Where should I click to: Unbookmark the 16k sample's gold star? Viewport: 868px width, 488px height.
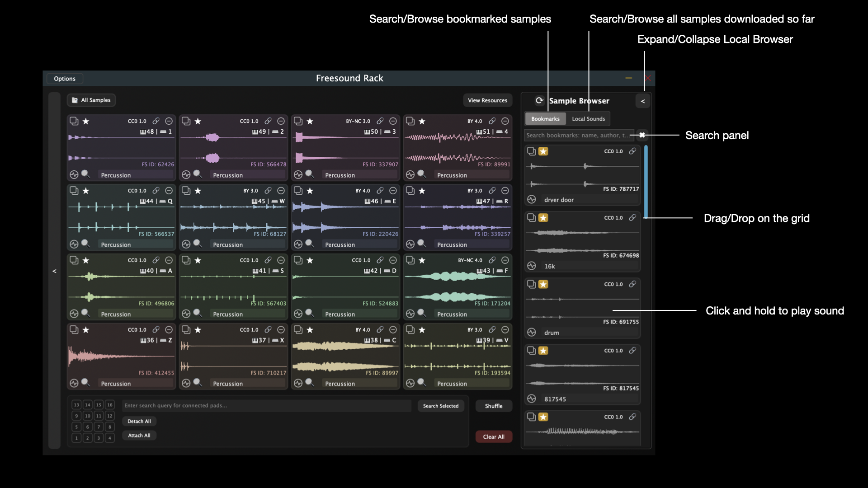[x=543, y=218]
